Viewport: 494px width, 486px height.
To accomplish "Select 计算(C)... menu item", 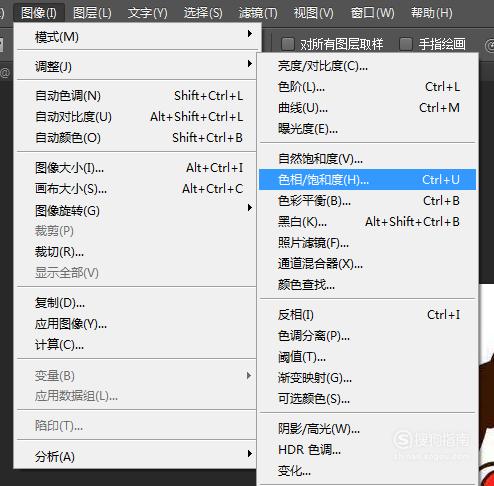I will click(137, 345).
